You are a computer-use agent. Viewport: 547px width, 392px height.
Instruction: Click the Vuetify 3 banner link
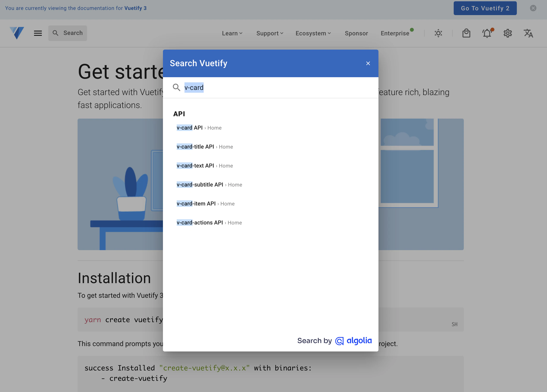[x=135, y=8]
